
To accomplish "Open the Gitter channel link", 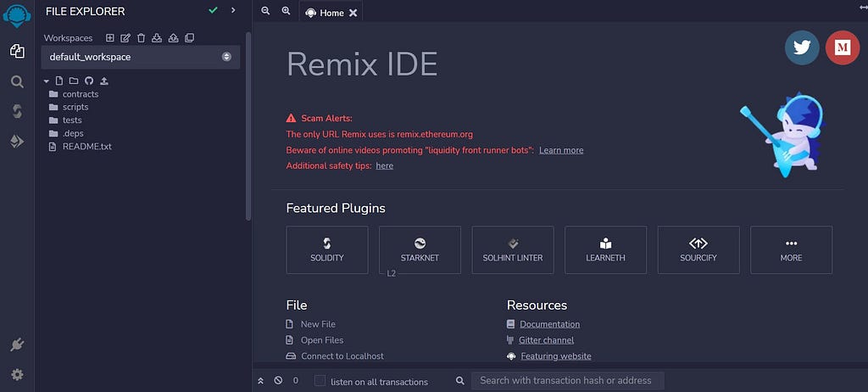I will pyautogui.click(x=547, y=340).
